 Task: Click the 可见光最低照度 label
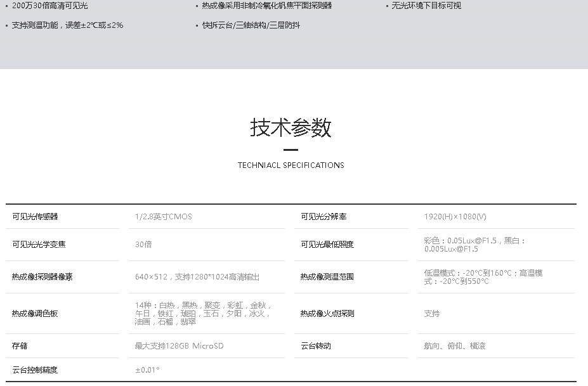tap(327, 245)
